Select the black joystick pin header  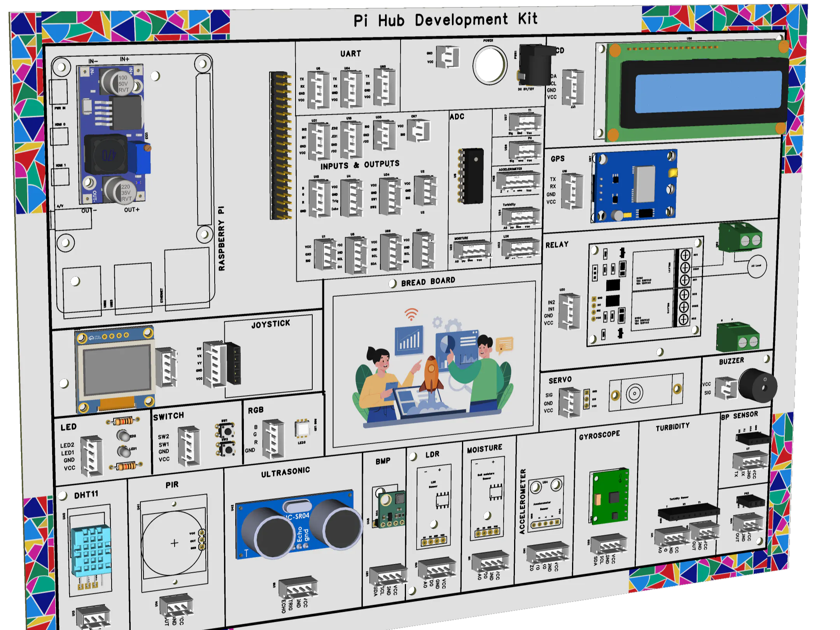coord(233,363)
